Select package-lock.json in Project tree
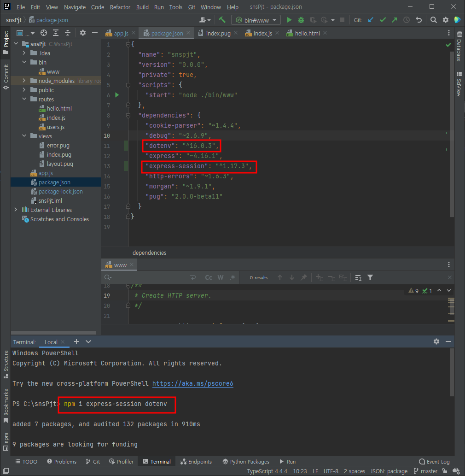The image size is (465, 476). point(60,192)
